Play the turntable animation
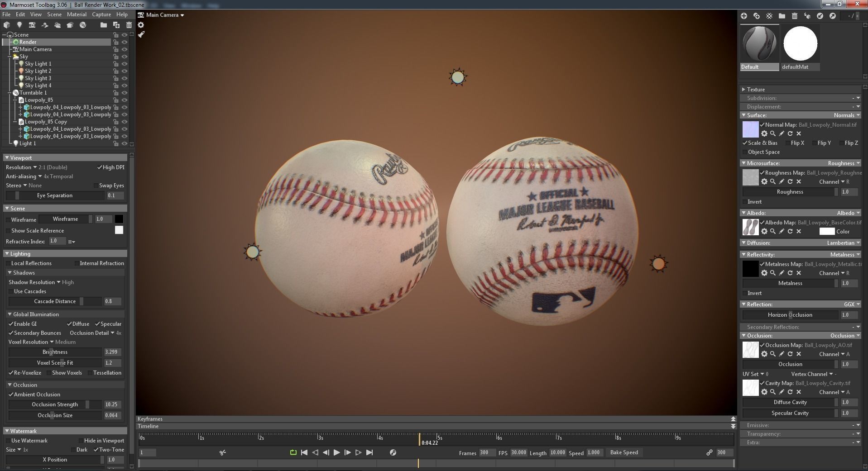 click(336, 452)
